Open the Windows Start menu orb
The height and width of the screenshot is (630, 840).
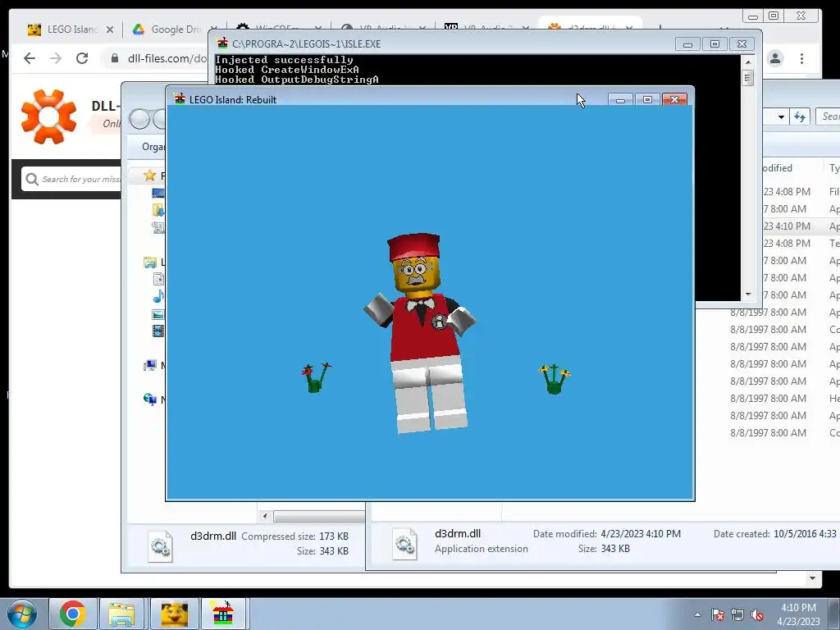21,614
